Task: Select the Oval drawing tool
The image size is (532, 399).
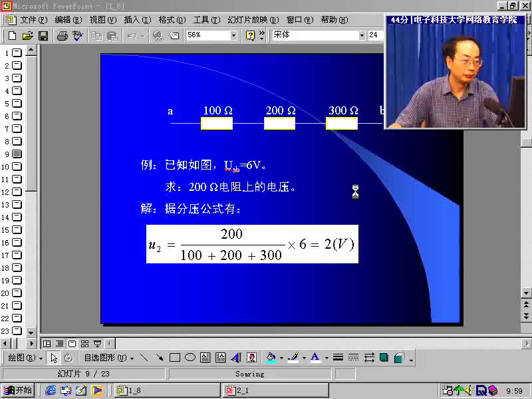Action: (x=190, y=357)
